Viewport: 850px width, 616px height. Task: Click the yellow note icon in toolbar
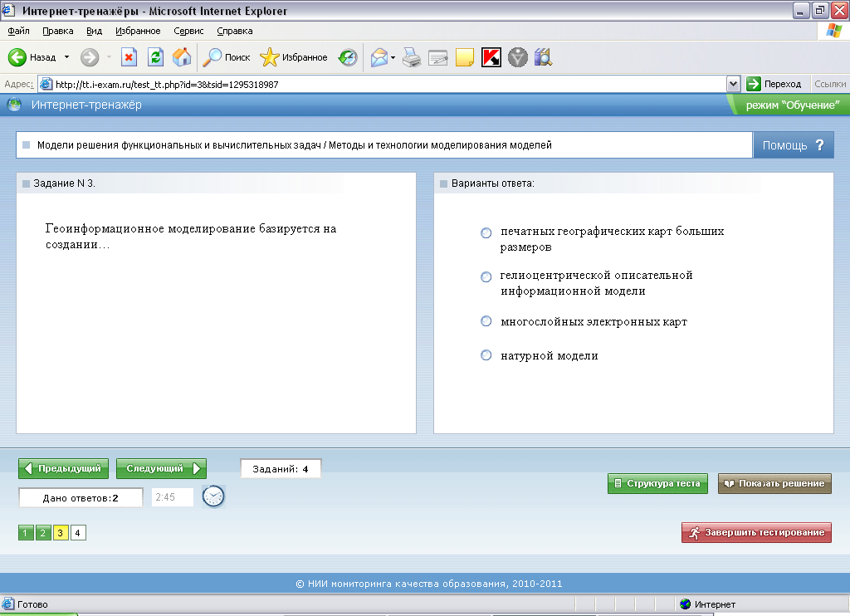pyautogui.click(x=465, y=57)
